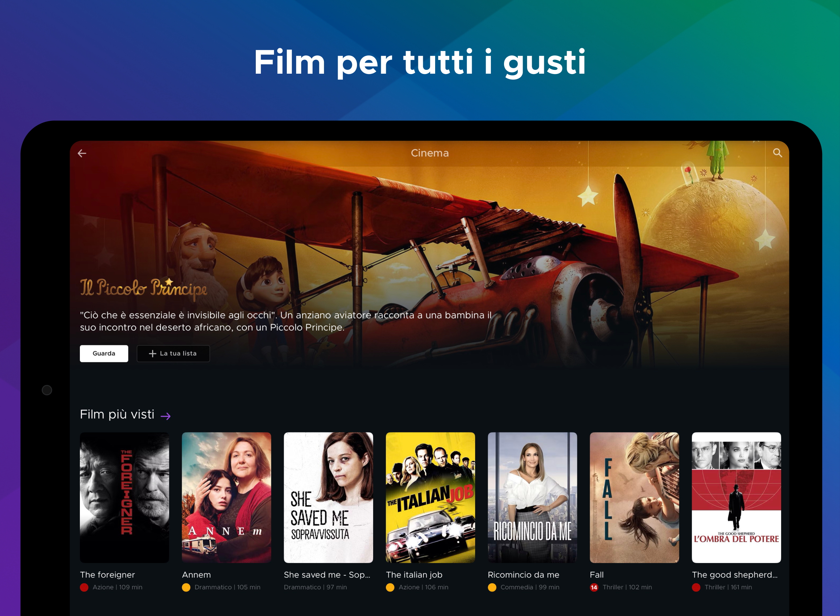The image size is (840, 616).
Task: Click the Il Piccolo Principe title logo
Action: point(144,289)
